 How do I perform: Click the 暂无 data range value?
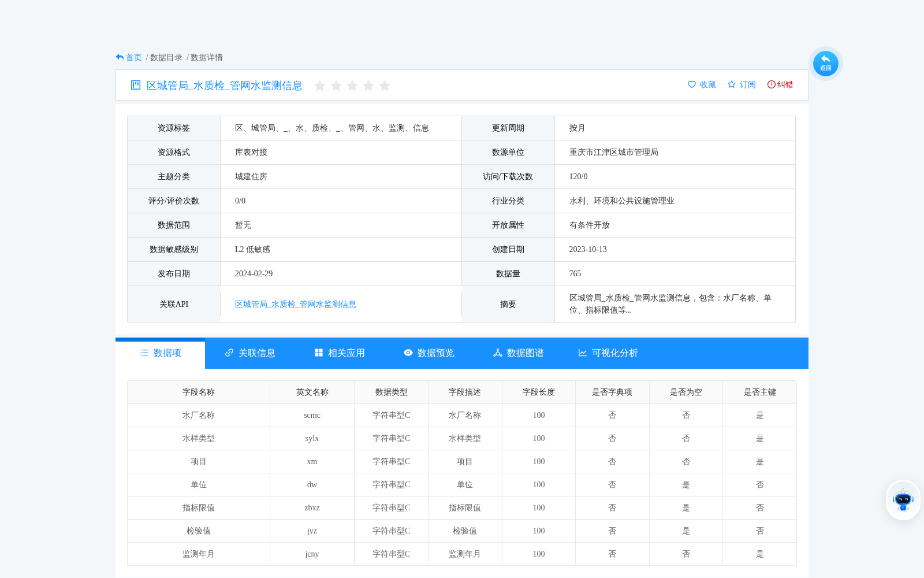pos(243,225)
